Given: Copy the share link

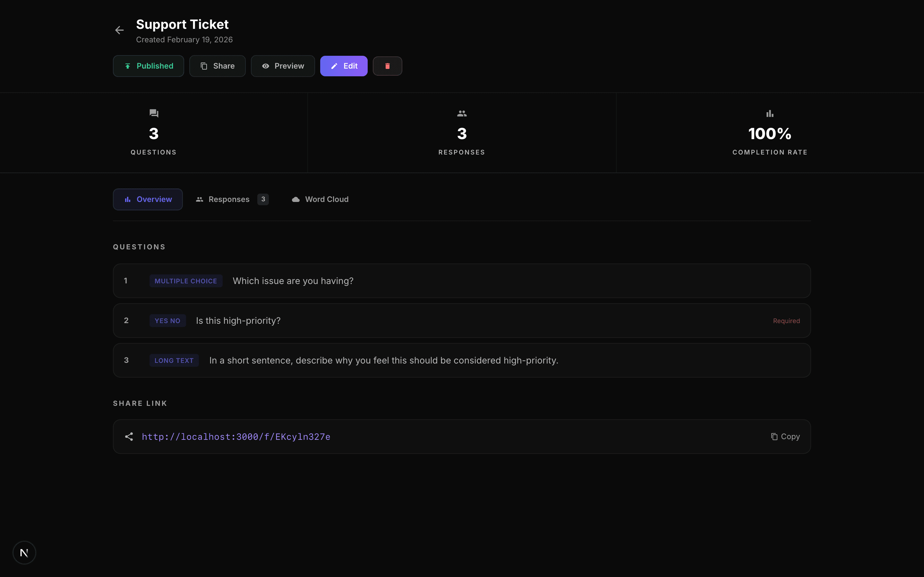Looking at the screenshot, I should point(785,437).
